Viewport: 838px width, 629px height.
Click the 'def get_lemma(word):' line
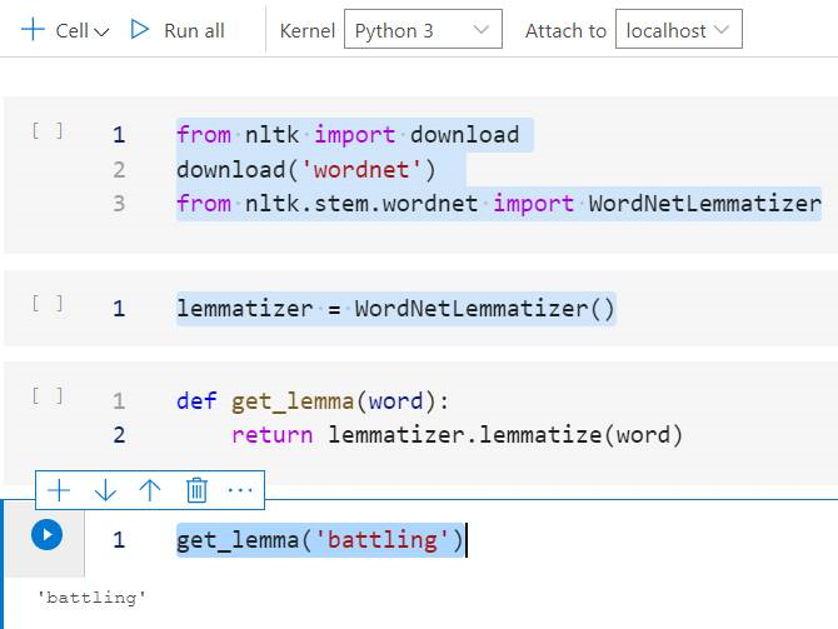tap(313, 401)
